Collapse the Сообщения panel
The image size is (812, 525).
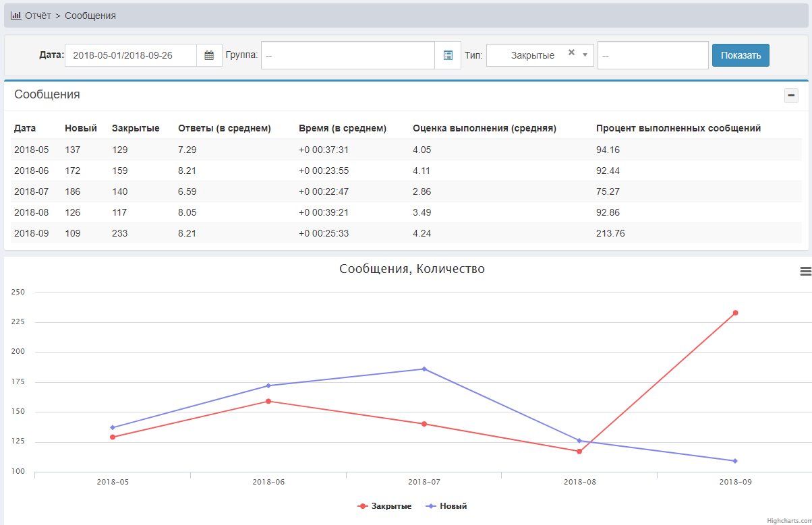pos(791,96)
